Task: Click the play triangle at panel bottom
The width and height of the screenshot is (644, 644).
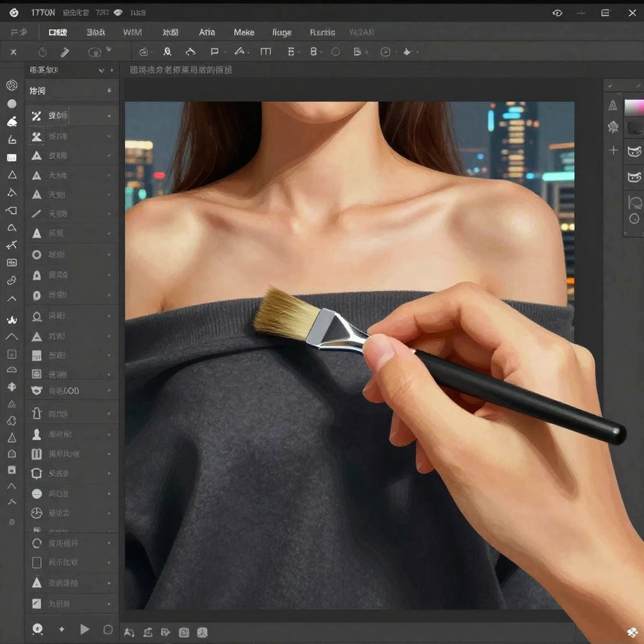Action: pyautogui.click(x=84, y=629)
